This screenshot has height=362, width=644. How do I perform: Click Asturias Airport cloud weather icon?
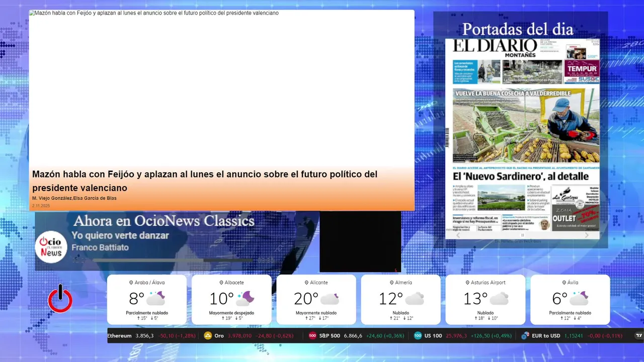tap(499, 299)
